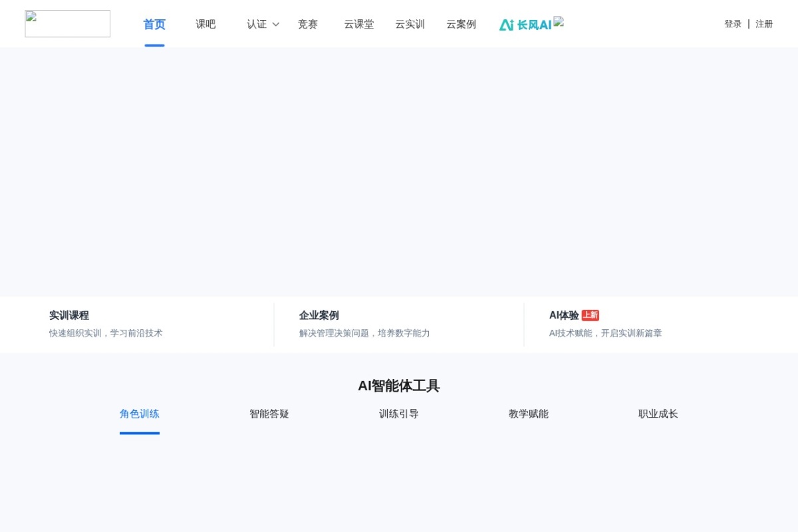
Task: Click the AI智能体工具 heading
Action: (x=399, y=386)
